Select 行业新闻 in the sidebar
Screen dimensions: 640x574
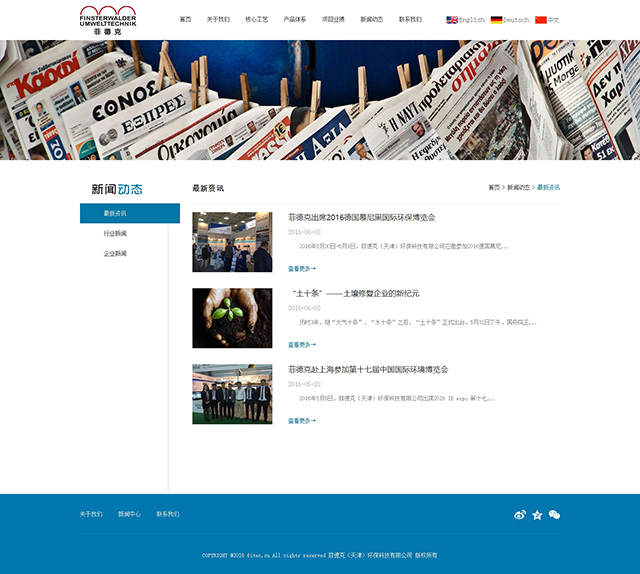click(115, 234)
